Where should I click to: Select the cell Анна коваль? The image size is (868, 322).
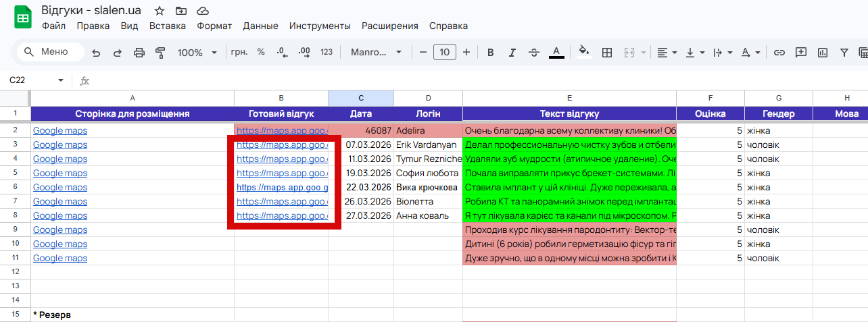(428, 215)
